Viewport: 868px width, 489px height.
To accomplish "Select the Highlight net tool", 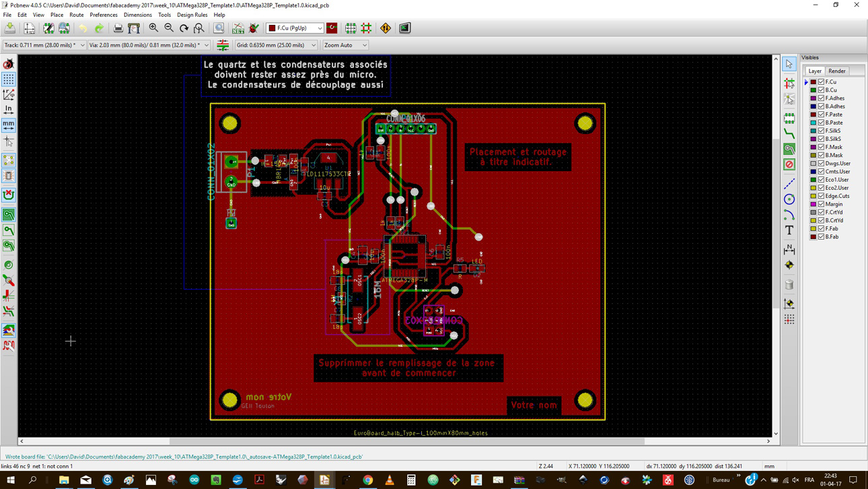I will pos(789,84).
